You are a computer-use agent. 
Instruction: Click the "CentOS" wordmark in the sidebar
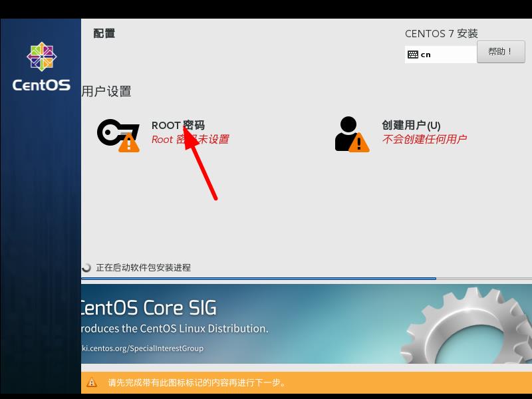point(41,85)
